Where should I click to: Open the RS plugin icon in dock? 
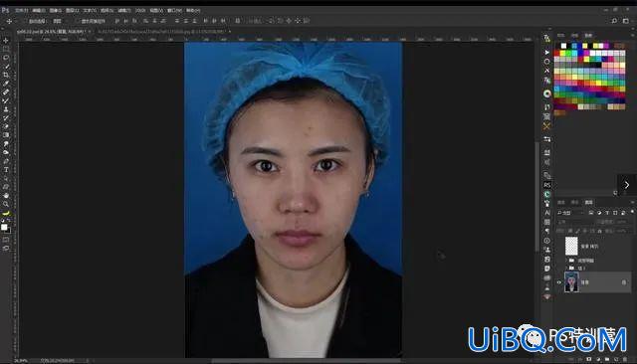[x=547, y=185]
